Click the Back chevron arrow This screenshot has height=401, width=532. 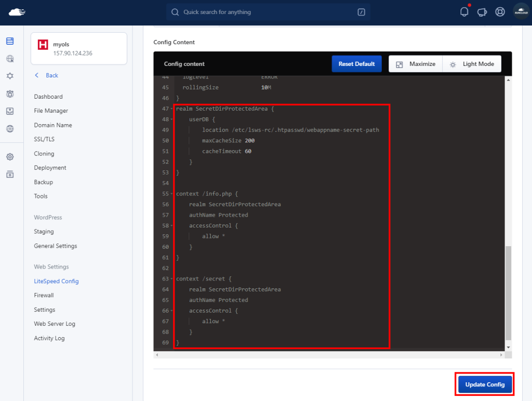pyautogui.click(x=37, y=75)
